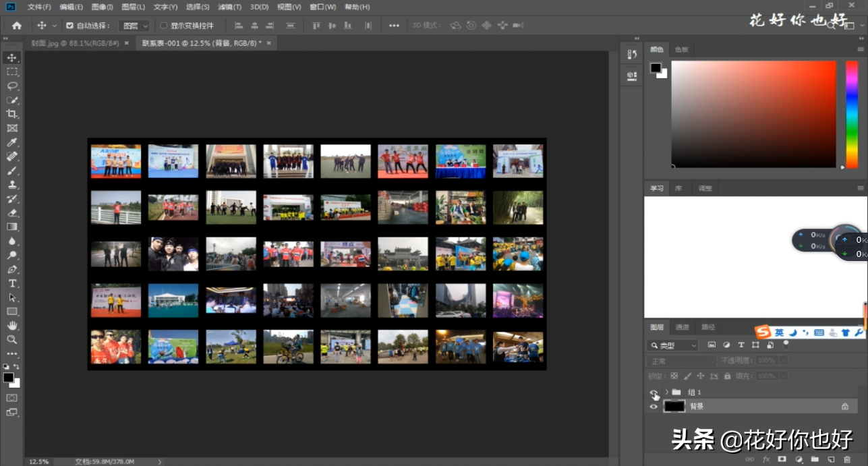Activate the Hand tool
Image resolution: width=868 pixels, height=466 pixels.
12,326
